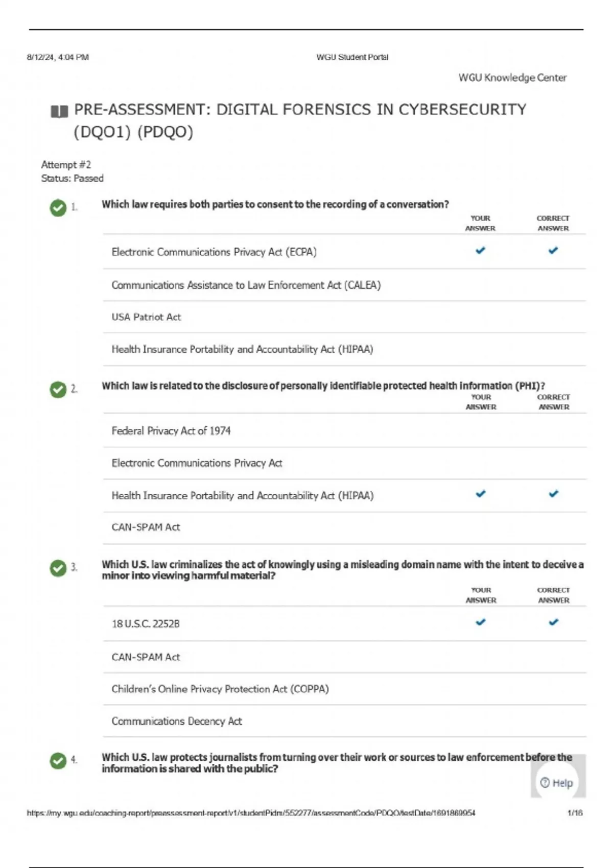613x868 pixels.
Task: Select your-answer checkmark on 18 U.S.C. 2252B row
Action: pos(481,622)
